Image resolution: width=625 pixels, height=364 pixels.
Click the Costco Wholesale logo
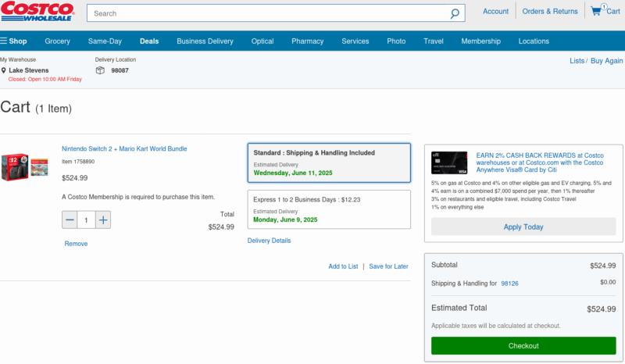coord(37,11)
